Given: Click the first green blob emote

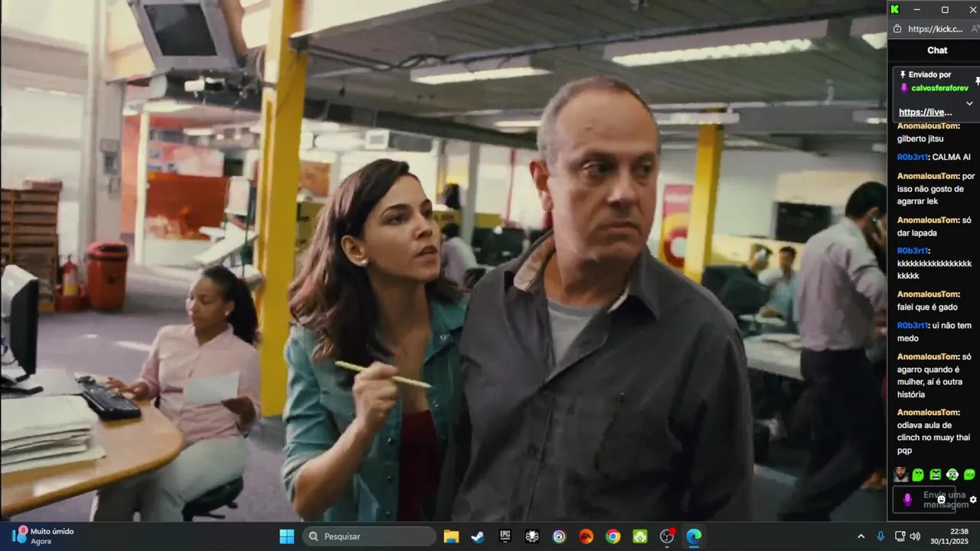Looking at the screenshot, I should point(918,474).
